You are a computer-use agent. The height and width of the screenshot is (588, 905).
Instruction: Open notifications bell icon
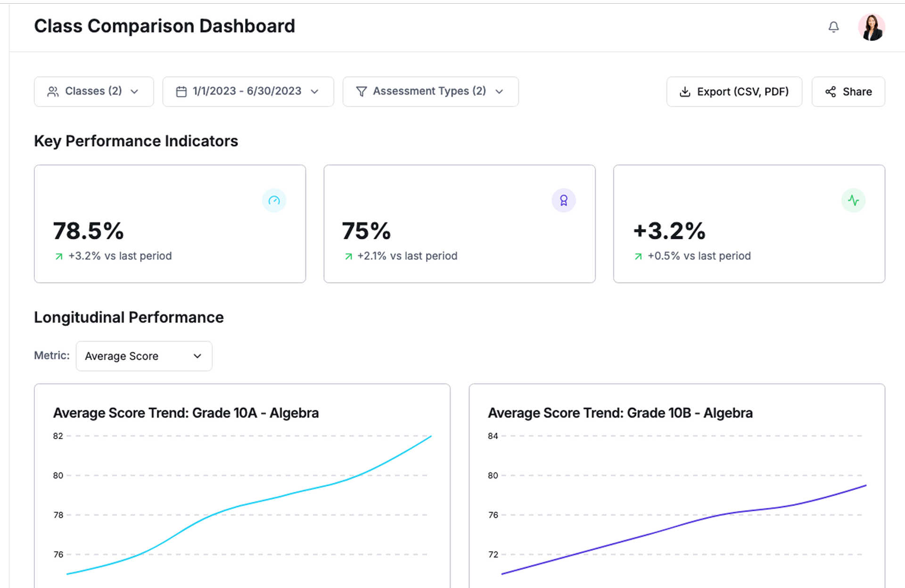(x=833, y=27)
